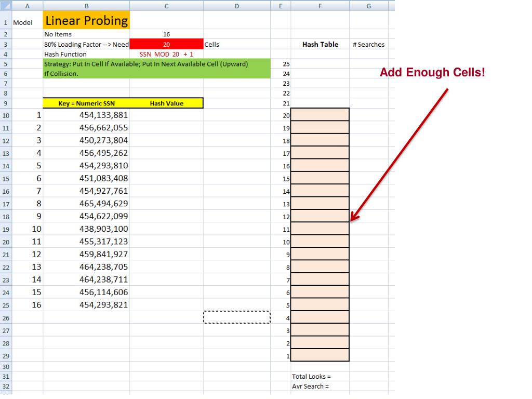Click the green Strategy description cell
532x399 pixels.
(157, 69)
